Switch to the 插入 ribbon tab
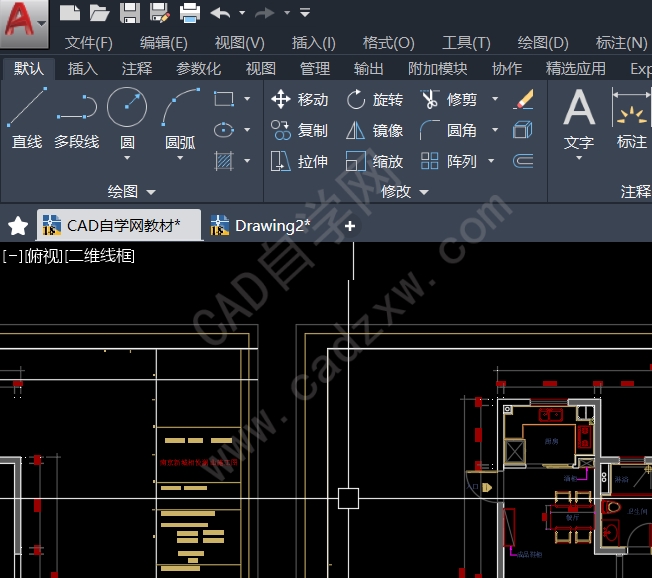Screen dimensions: 652x578 [x=83, y=69]
